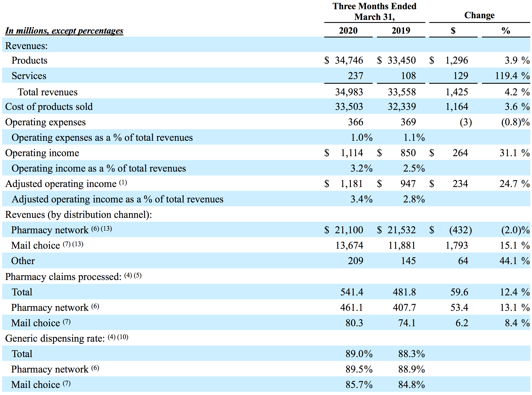The height and width of the screenshot is (395, 532).
Task: Select mail choice revenue 13,674
Action: pyautogui.click(x=349, y=245)
